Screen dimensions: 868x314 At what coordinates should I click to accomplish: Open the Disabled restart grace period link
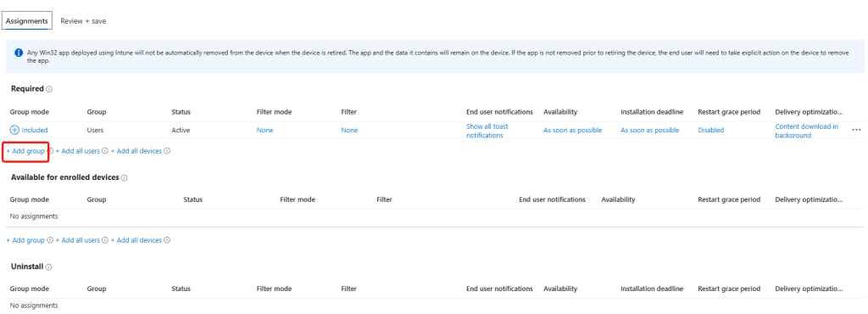tap(711, 130)
